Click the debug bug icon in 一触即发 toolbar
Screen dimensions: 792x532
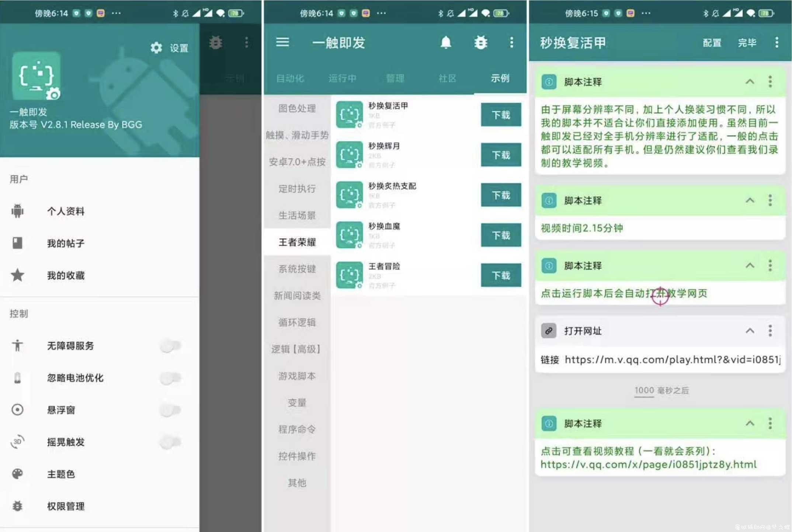(481, 42)
